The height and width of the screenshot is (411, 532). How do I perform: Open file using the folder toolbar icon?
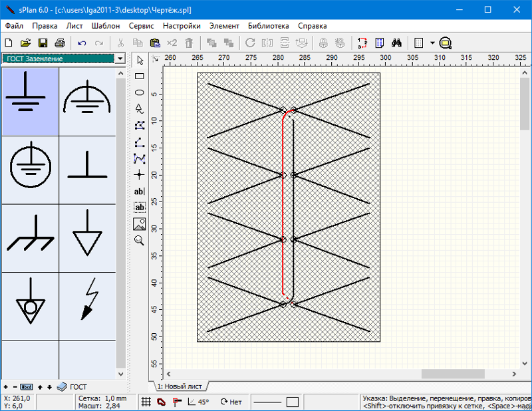tap(26, 43)
